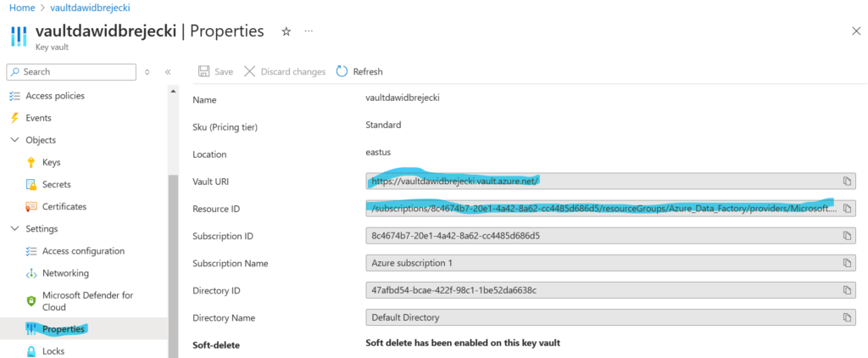Collapse the Objects section
868x358 pixels.
pyautogui.click(x=14, y=140)
